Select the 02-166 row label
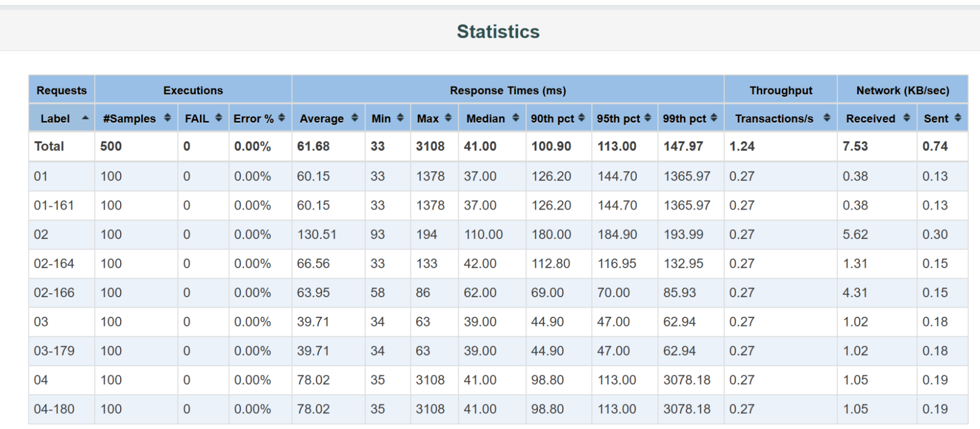The width and height of the screenshot is (980, 429). pos(54,293)
